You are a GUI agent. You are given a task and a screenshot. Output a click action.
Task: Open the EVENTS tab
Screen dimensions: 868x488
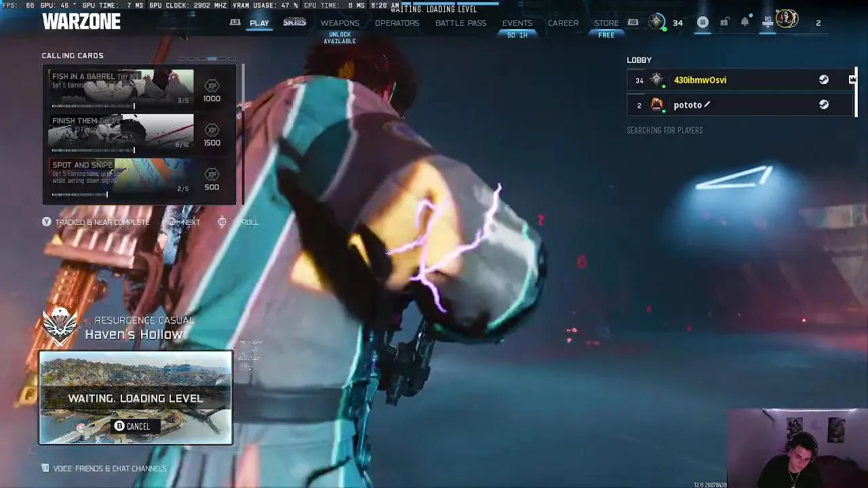click(517, 23)
